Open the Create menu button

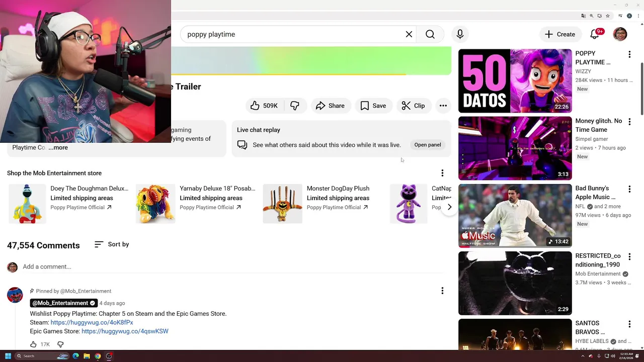pos(560,34)
